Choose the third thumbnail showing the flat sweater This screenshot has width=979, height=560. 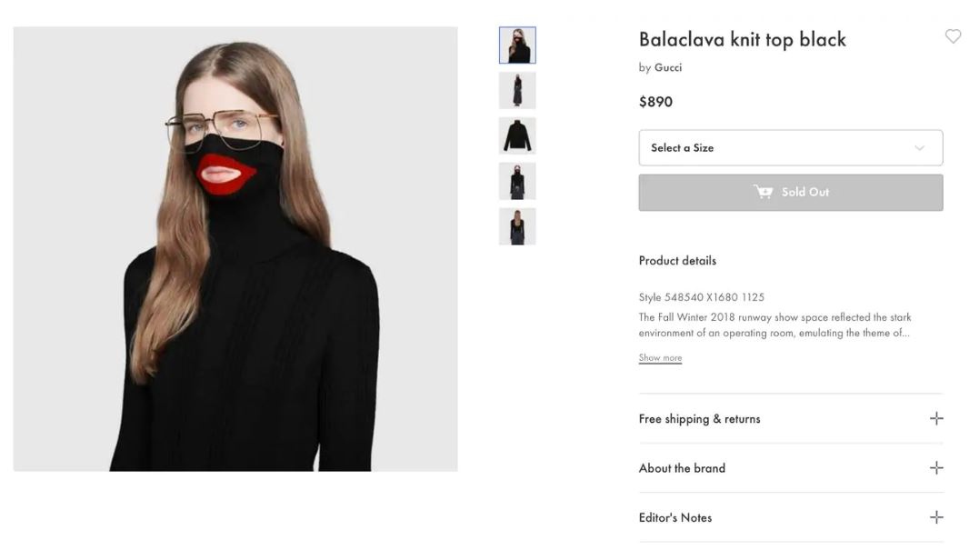[517, 135]
